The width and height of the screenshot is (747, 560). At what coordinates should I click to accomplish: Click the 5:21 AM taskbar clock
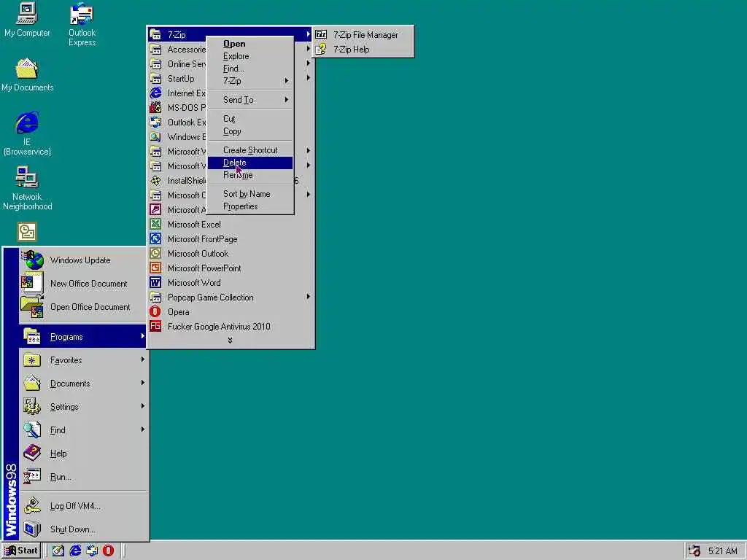click(x=722, y=551)
